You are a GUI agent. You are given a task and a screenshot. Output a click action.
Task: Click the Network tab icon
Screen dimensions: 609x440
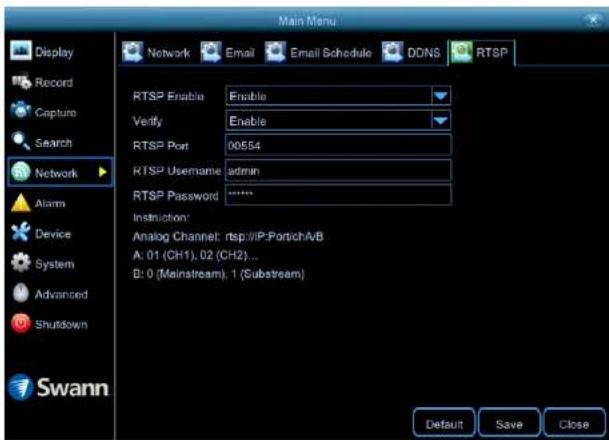coord(132,52)
